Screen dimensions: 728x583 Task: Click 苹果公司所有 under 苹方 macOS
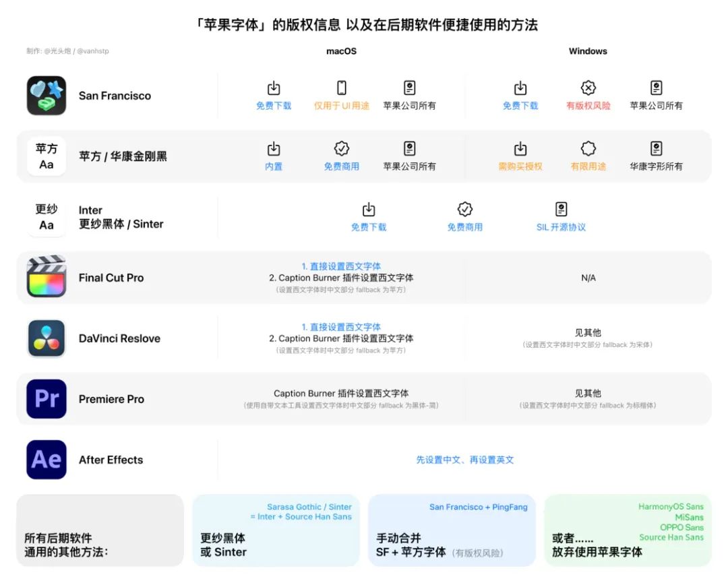[x=410, y=166]
